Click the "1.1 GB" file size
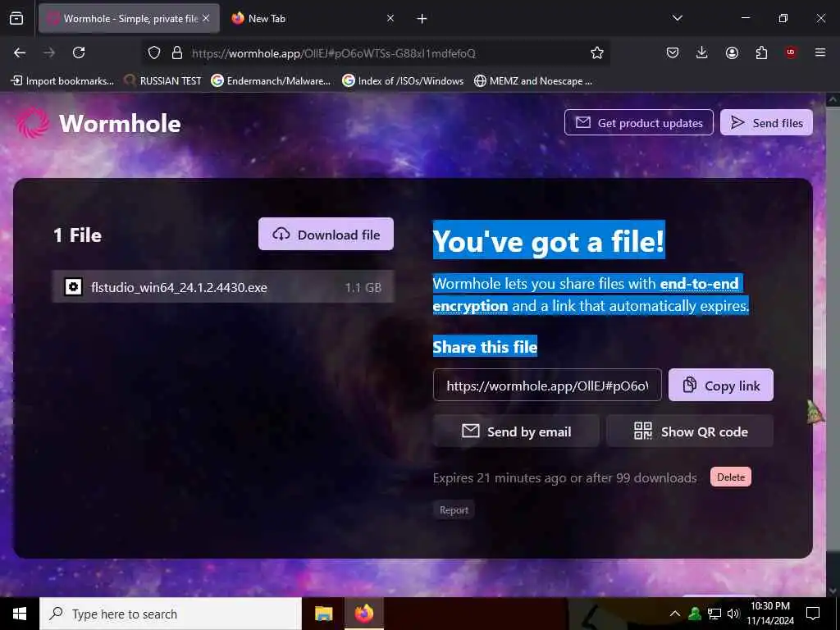Viewport: 840px width, 630px height. pyautogui.click(x=363, y=288)
